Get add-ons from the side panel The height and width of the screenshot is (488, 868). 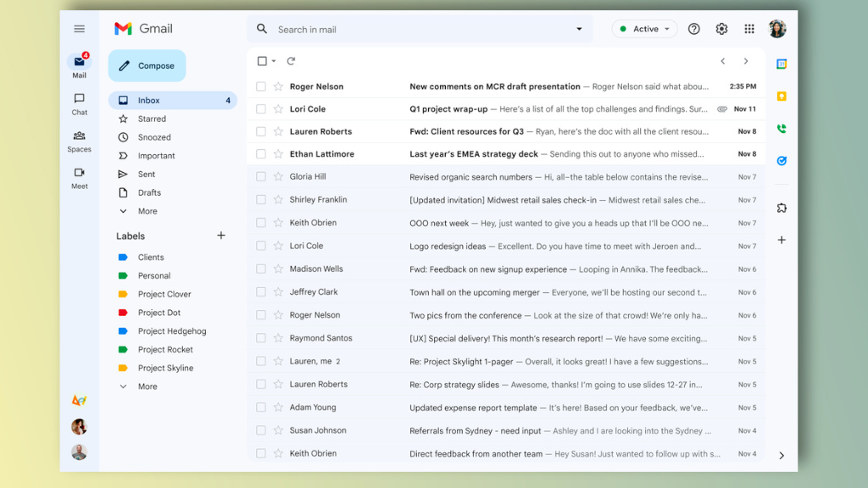[782, 208]
